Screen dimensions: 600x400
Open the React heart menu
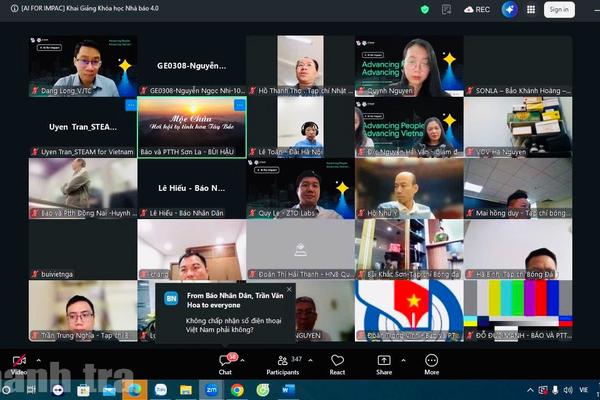337,365
